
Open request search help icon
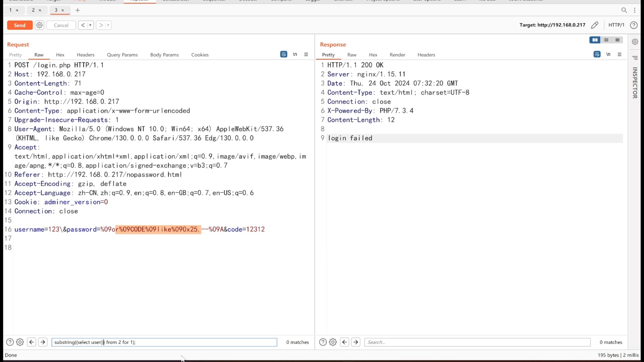click(10, 342)
